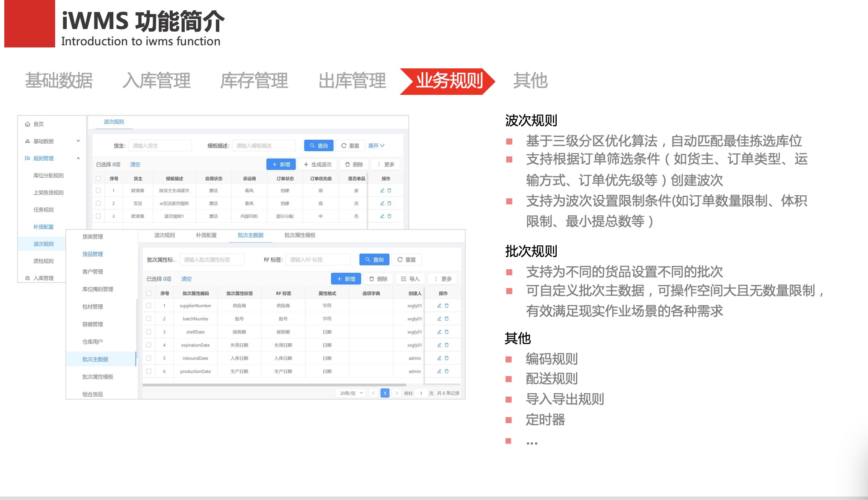This screenshot has width=868, height=500.
Task: Delete the 波次规则1 row with trash icon
Action: [390, 216]
